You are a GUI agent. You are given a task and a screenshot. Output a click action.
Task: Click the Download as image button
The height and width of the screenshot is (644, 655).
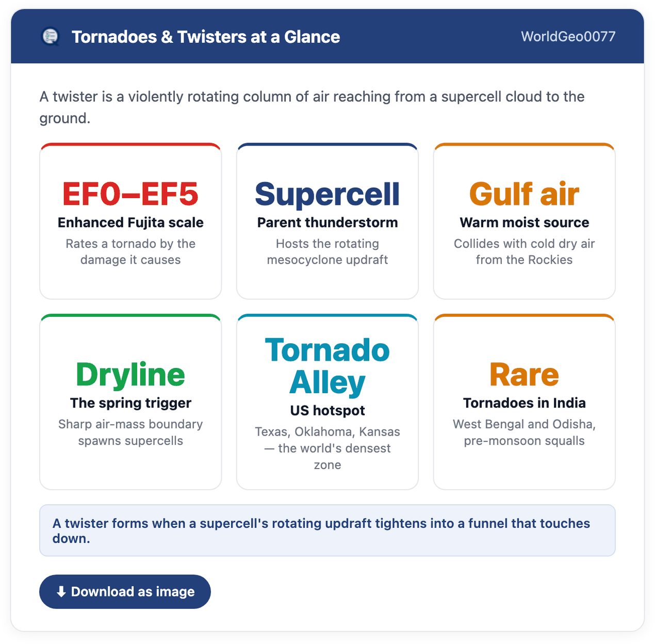(x=125, y=592)
